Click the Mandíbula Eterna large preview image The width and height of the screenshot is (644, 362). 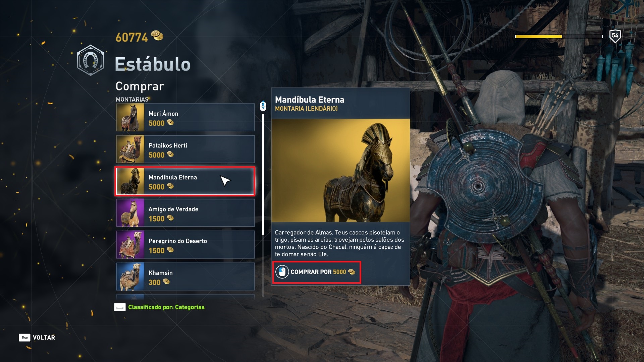340,170
